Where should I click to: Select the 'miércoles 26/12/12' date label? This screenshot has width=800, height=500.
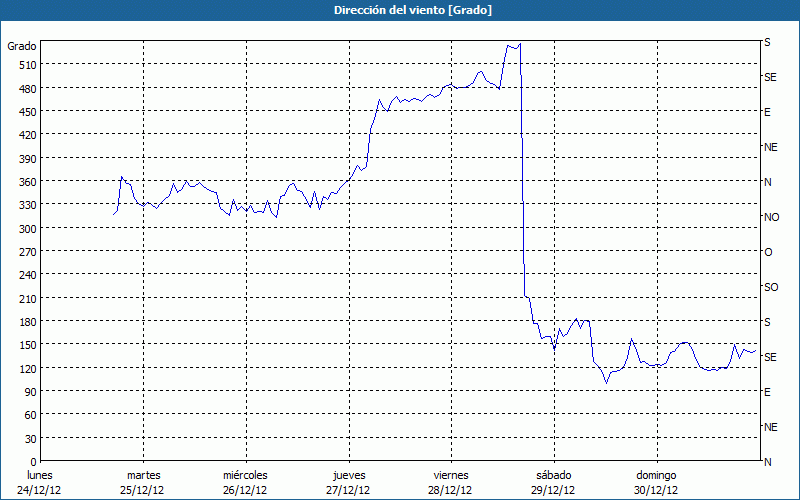(x=245, y=482)
